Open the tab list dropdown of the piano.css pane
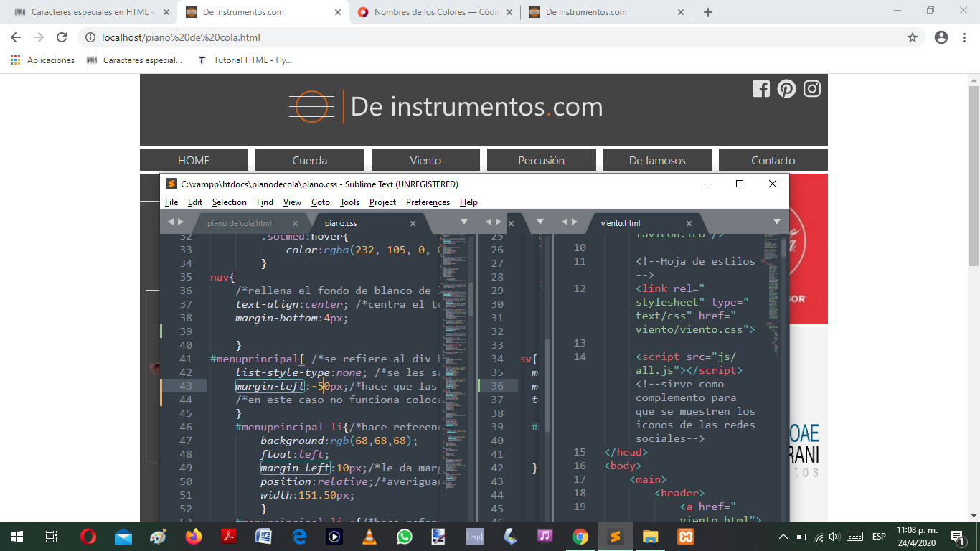 click(x=464, y=222)
